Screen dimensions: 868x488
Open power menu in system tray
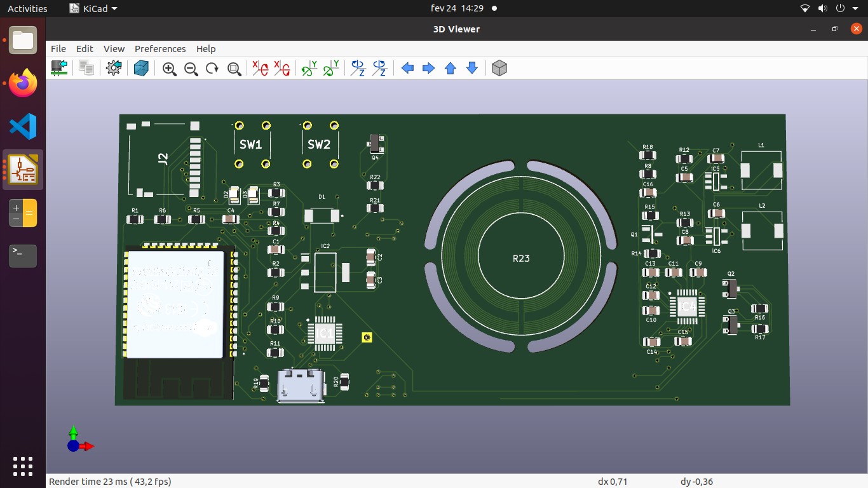click(x=840, y=8)
